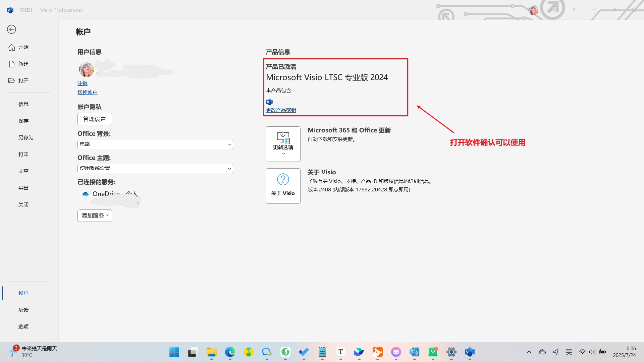Launch Microsoft Edge from the taskbar
Screen dimensions: 644x362
pyautogui.click(x=230, y=352)
